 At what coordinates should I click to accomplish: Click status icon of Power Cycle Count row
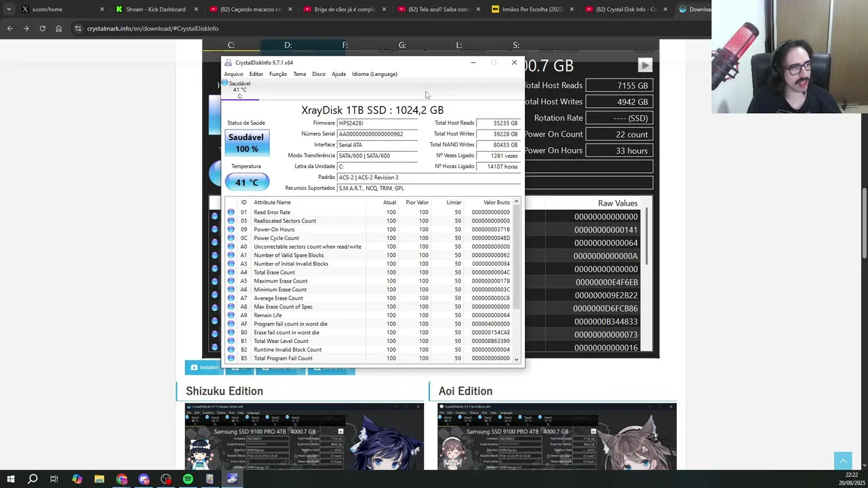coord(231,238)
